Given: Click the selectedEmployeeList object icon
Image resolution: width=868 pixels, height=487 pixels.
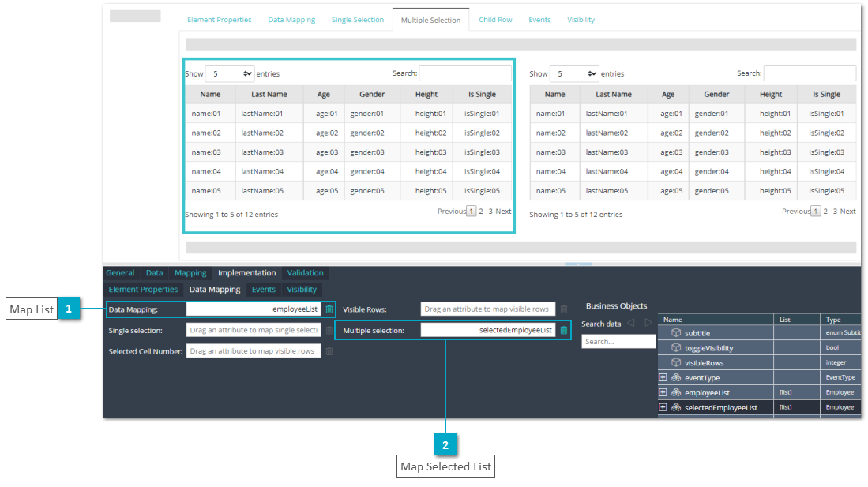Looking at the screenshot, I should 676,407.
